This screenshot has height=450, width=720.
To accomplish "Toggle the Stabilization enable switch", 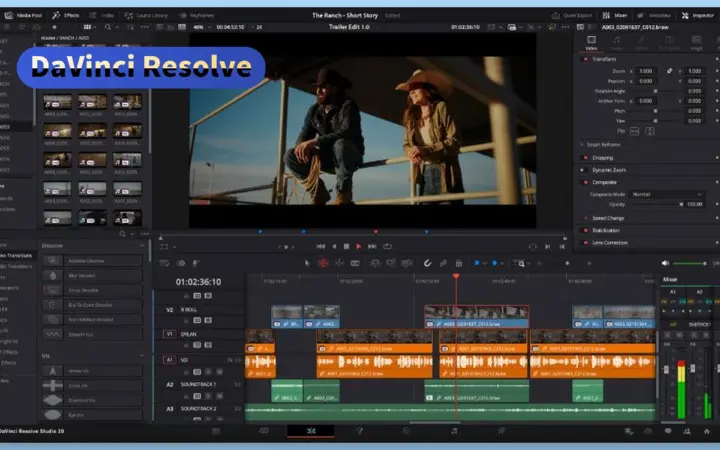I will pyautogui.click(x=585, y=230).
